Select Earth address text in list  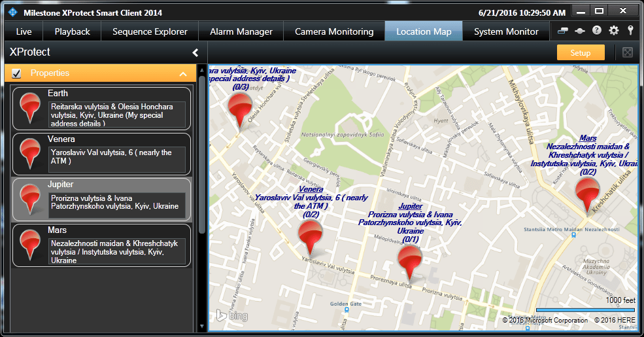tap(116, 115)
